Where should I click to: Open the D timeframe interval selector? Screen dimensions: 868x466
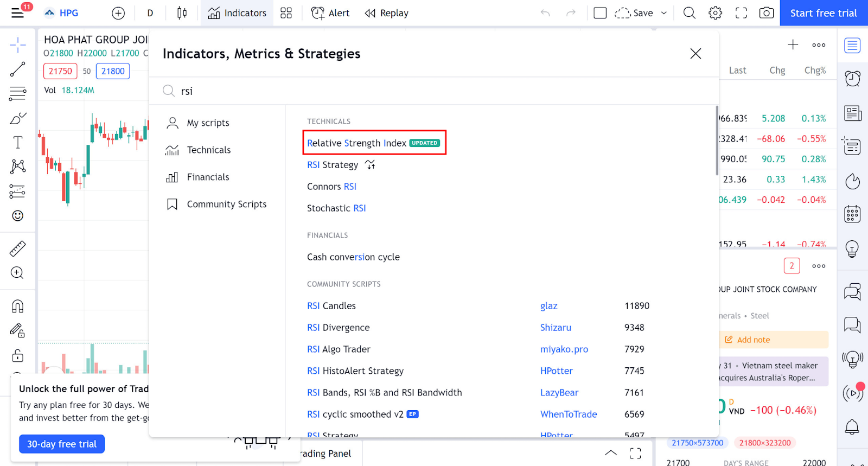pyautogui.click(x=150, y=13)
